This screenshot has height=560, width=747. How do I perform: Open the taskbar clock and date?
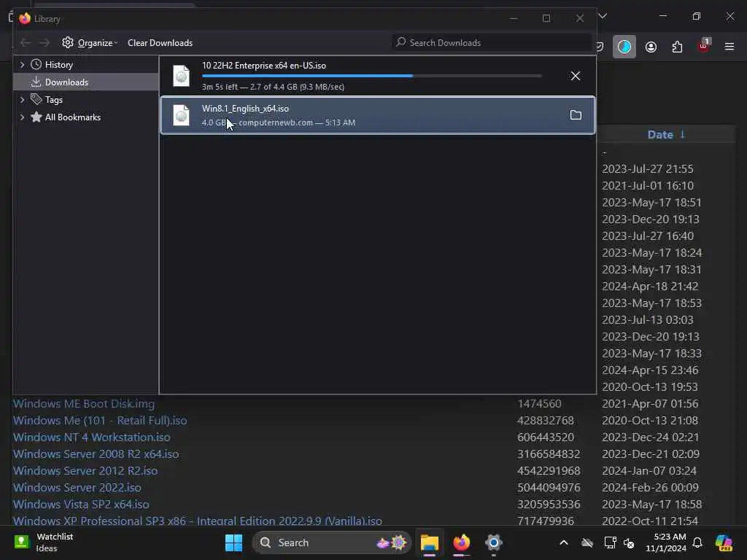(x=665, y=542)
